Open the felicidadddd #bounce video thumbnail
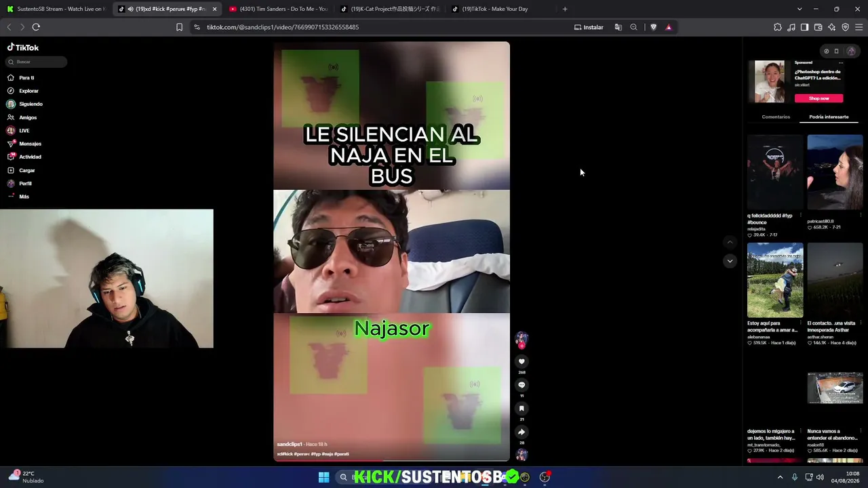 [775, 172]
